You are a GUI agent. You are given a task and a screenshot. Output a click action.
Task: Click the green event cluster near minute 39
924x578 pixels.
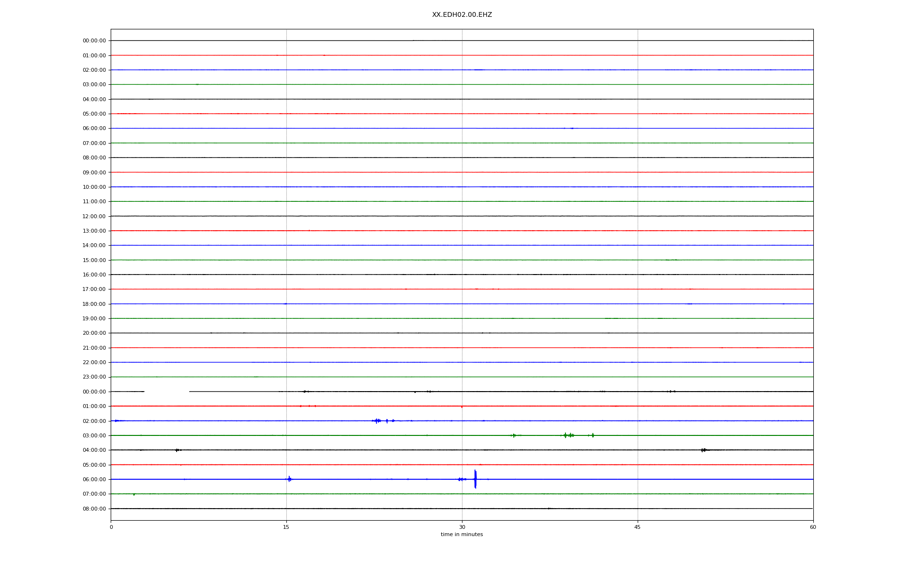coord(569,435)
